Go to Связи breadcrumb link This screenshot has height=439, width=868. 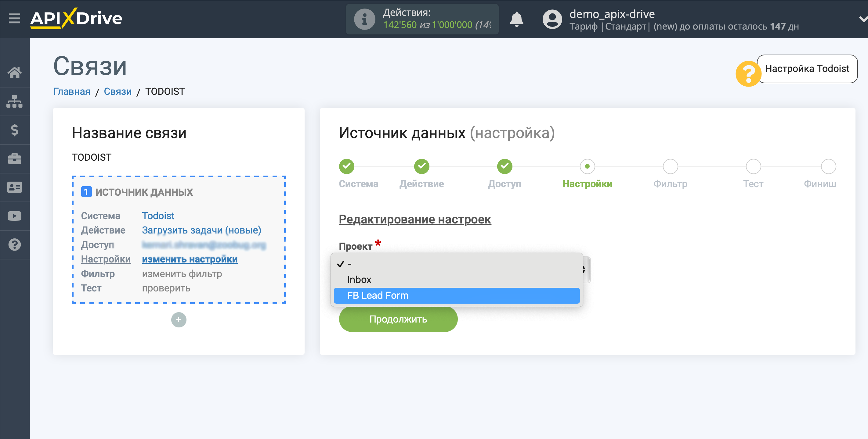118,91
